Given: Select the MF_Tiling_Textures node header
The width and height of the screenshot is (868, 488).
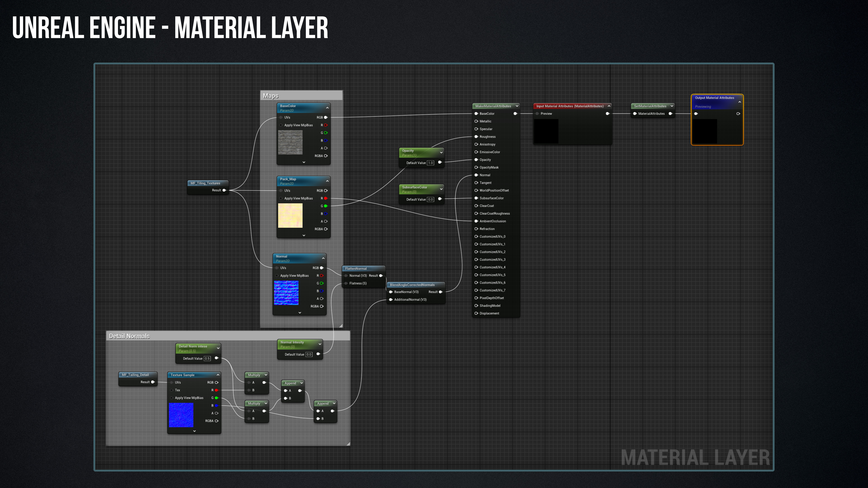Looking at the screenshot, I should click(208, 183).
